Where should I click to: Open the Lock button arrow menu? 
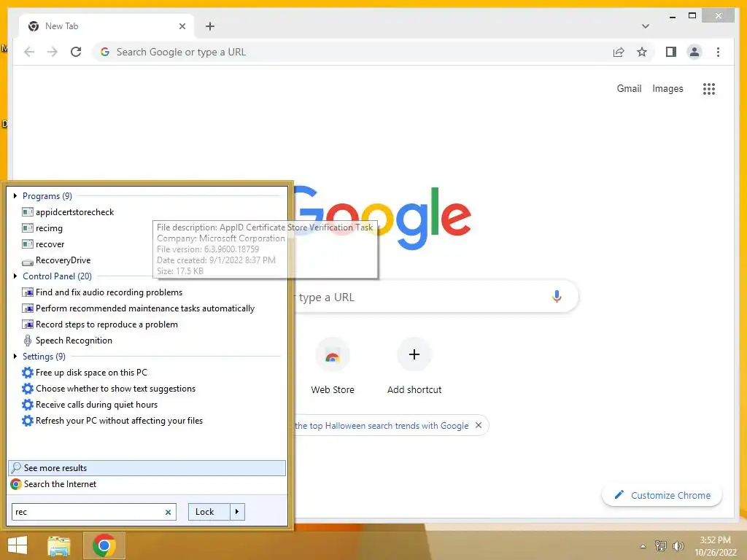237,512
